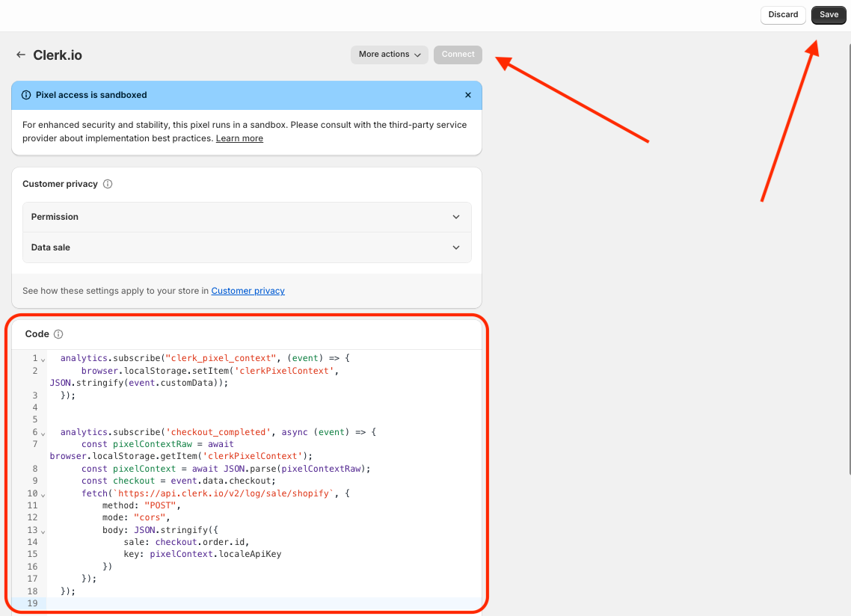
Task: Click the Discard button
Action: [x=783, y=15]
